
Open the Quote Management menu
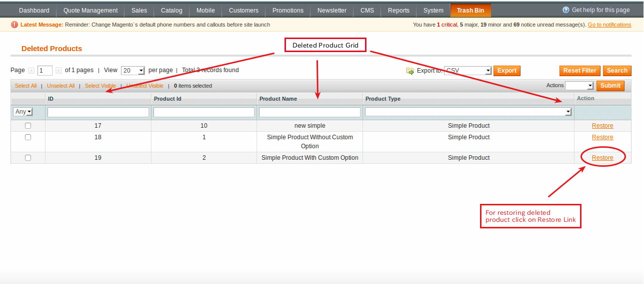pos(90,11)
